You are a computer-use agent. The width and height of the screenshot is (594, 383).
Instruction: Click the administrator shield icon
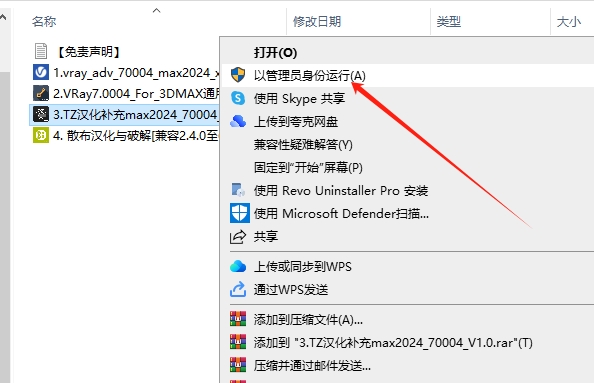(238, 75)
